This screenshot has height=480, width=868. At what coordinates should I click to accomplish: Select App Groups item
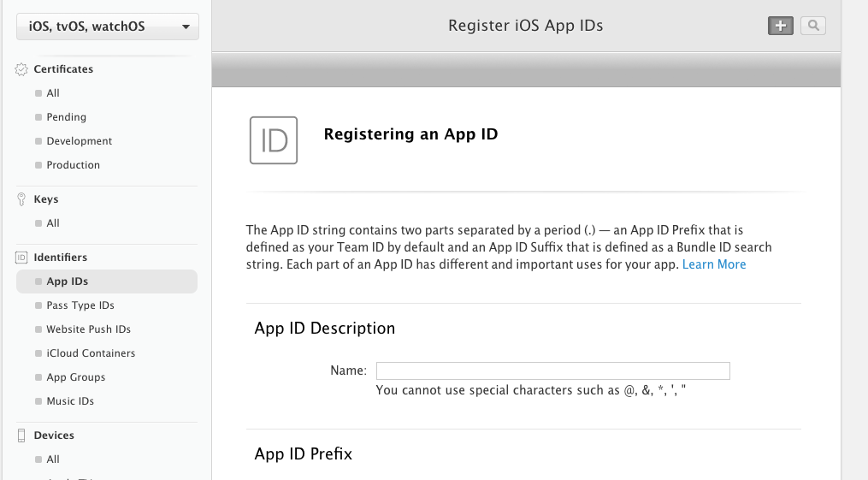click(76, 377)
